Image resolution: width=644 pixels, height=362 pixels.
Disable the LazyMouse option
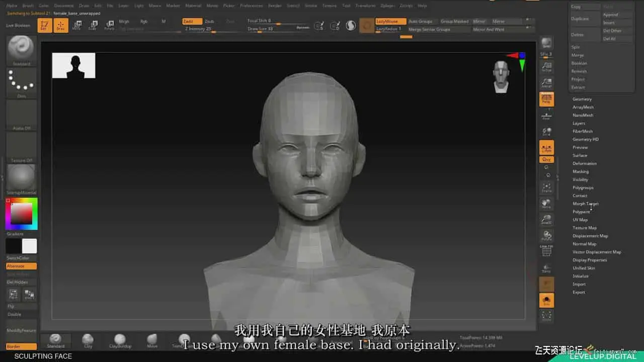391,22
